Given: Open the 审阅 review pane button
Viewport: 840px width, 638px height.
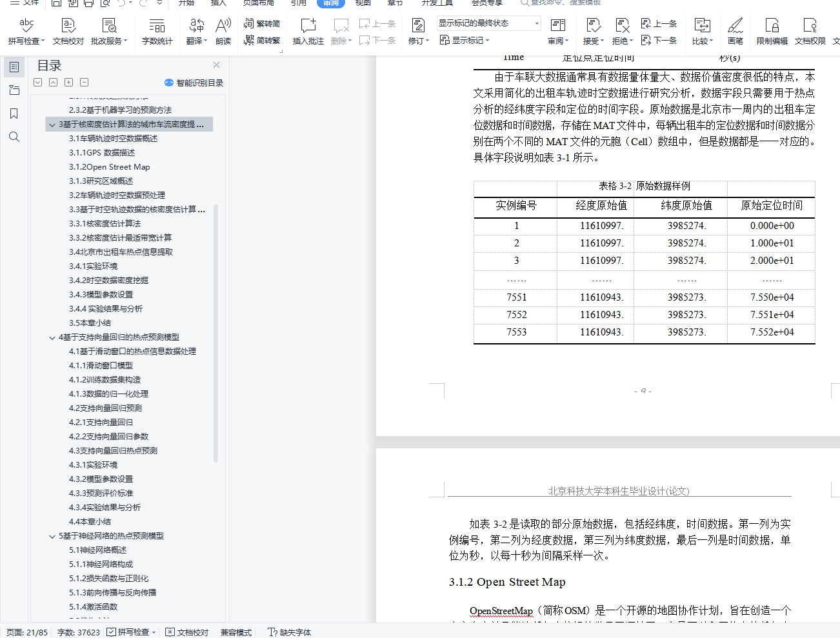Looking at the screenshot, I should point(558,31).
